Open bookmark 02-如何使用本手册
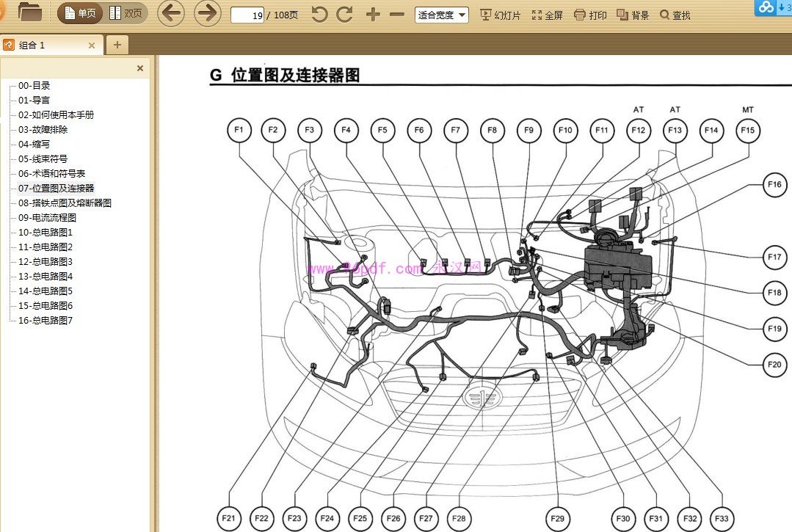This screenshot has height=532, width=792. pyautogui.click(x=56, y=114)
